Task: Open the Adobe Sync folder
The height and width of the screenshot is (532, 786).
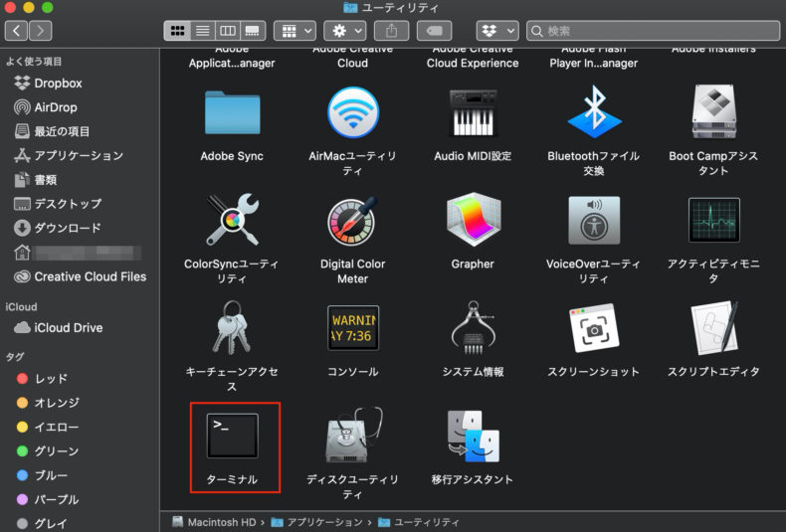Action: (232, 112)
